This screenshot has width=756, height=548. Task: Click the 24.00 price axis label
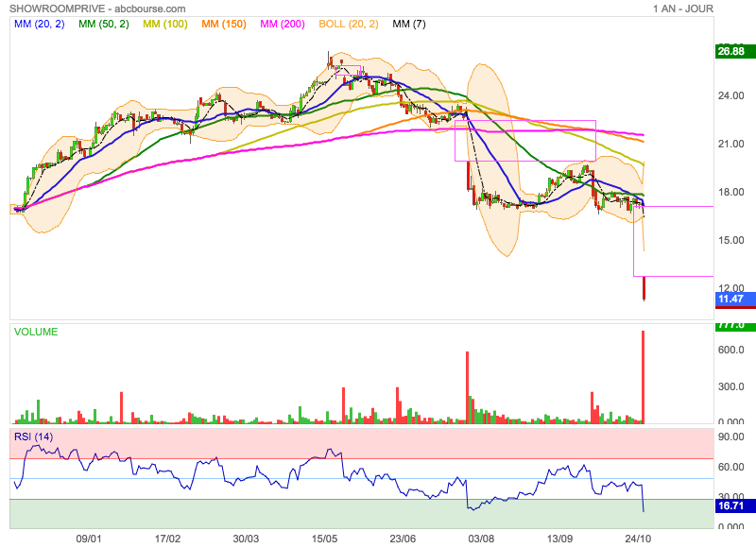tap(730, 95)
